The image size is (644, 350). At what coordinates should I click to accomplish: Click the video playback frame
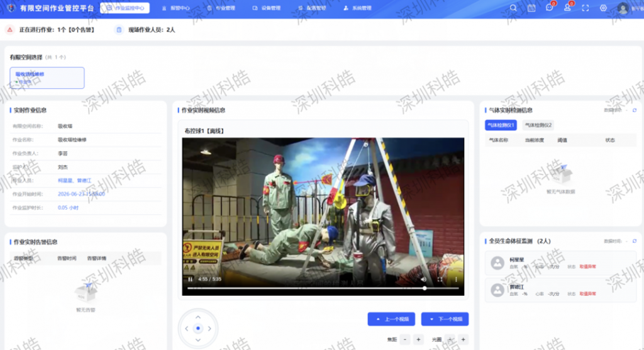(323, 217)
